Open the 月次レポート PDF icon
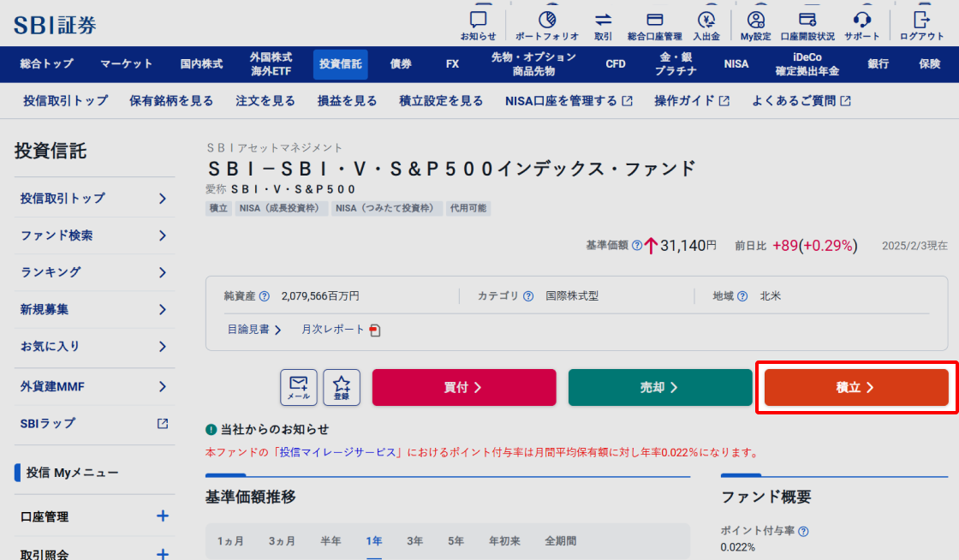The image size is (959, 560). click(x=375, y=330)
